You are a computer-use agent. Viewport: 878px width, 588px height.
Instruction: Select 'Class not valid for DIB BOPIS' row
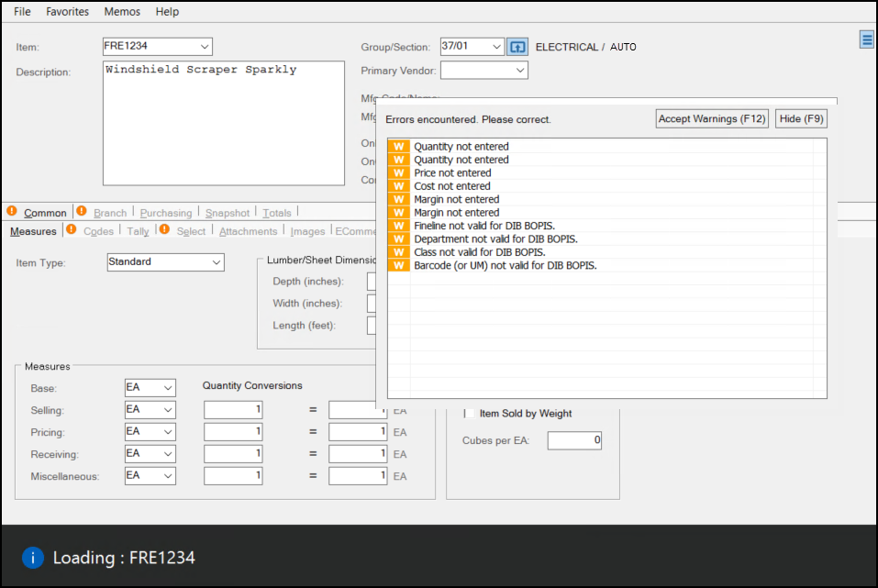point(607,252)
